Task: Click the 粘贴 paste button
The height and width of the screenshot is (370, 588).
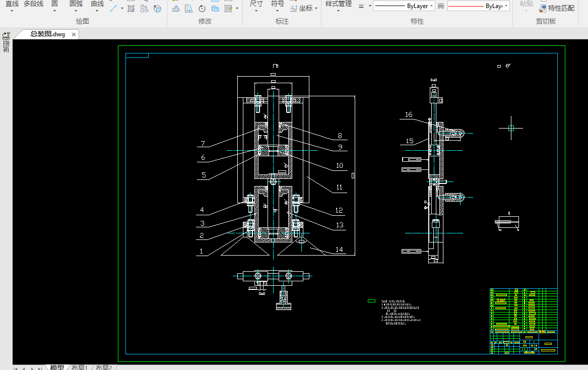Action: click(x=526, y=4)
